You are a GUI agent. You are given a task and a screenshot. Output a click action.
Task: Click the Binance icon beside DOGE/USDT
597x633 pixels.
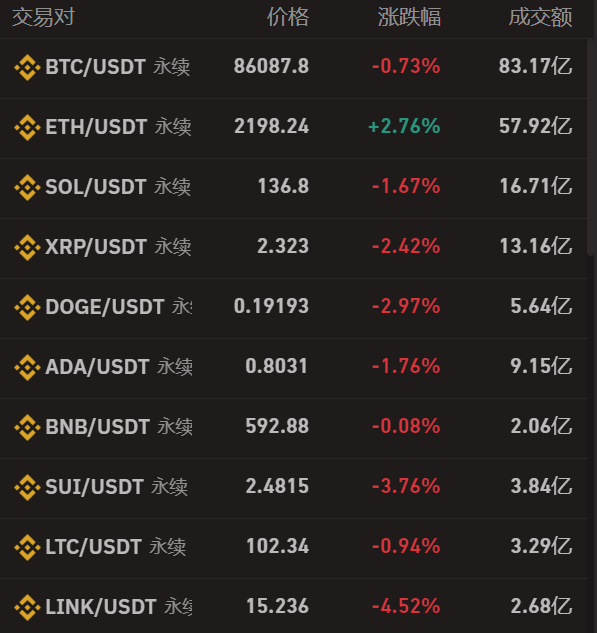tap(27, 307)
